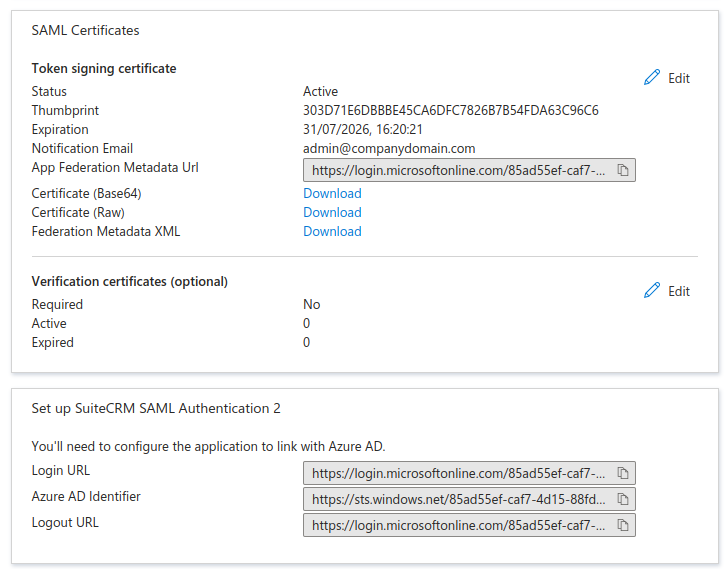Click the Federation Metadata XML label
Image resolution: width=726 pixels, height=569 pixels.
(x=106, y=231)
